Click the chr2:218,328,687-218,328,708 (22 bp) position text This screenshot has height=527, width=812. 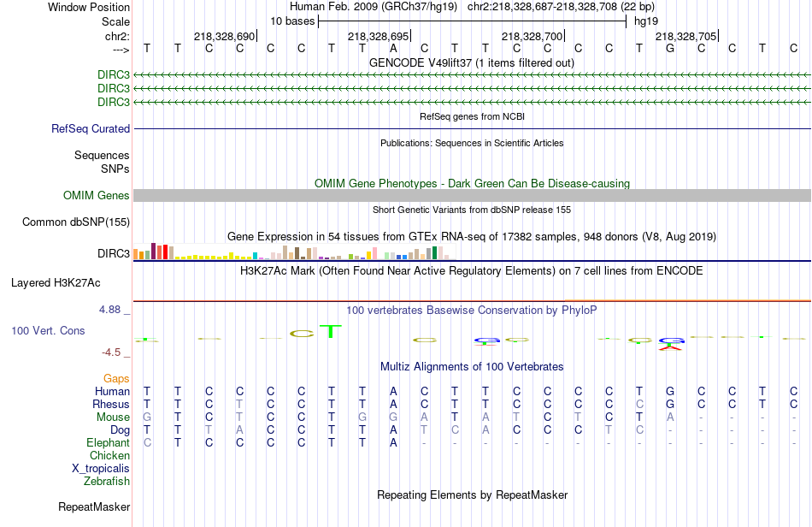coord(561,7)
